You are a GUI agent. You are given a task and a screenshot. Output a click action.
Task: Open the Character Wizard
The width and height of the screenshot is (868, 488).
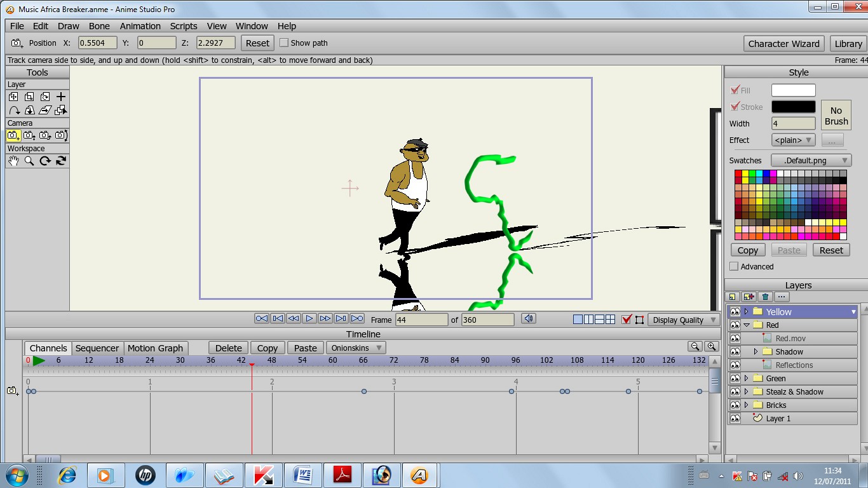point(784,44)
